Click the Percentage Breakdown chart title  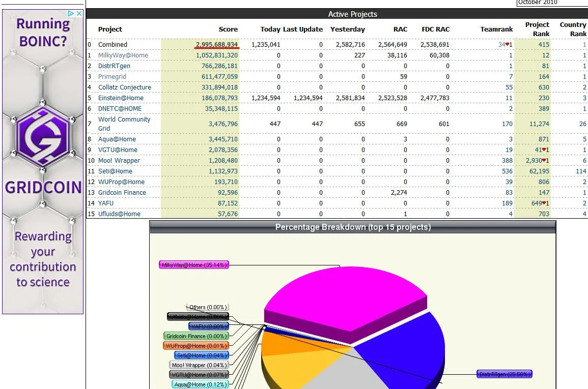click(x=353, y=227)
